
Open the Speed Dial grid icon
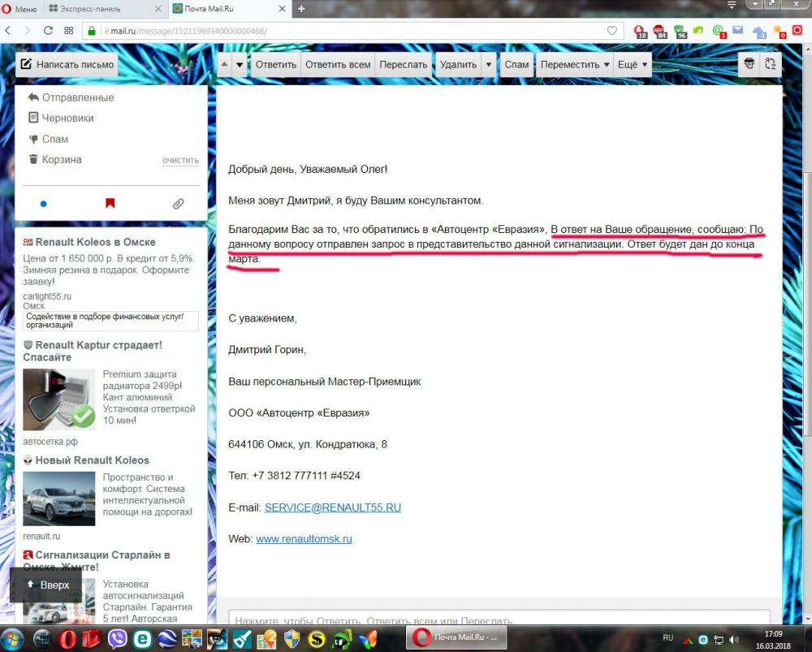pos(68,31)
